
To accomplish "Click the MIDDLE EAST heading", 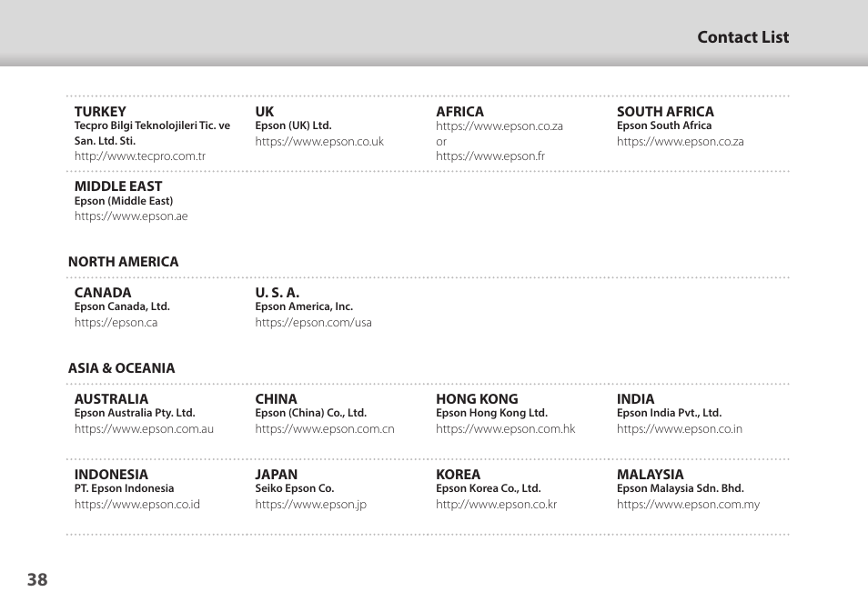I will (x=118, y=186).
